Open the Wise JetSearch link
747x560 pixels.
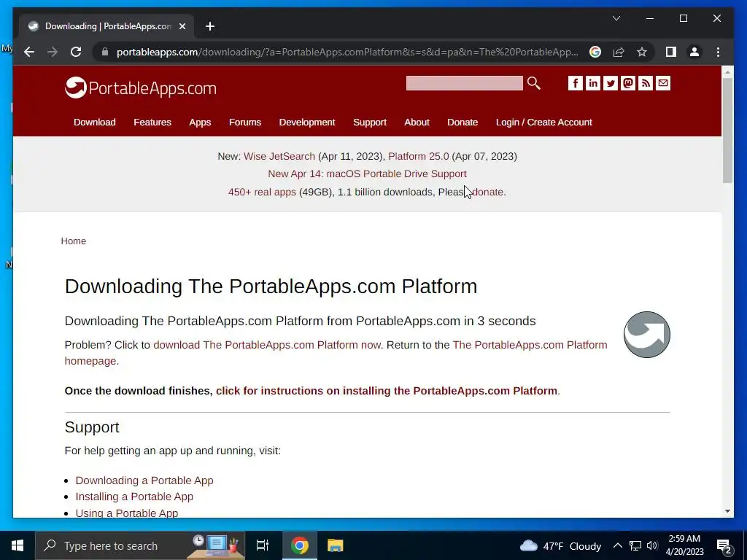tap(279, 156)
